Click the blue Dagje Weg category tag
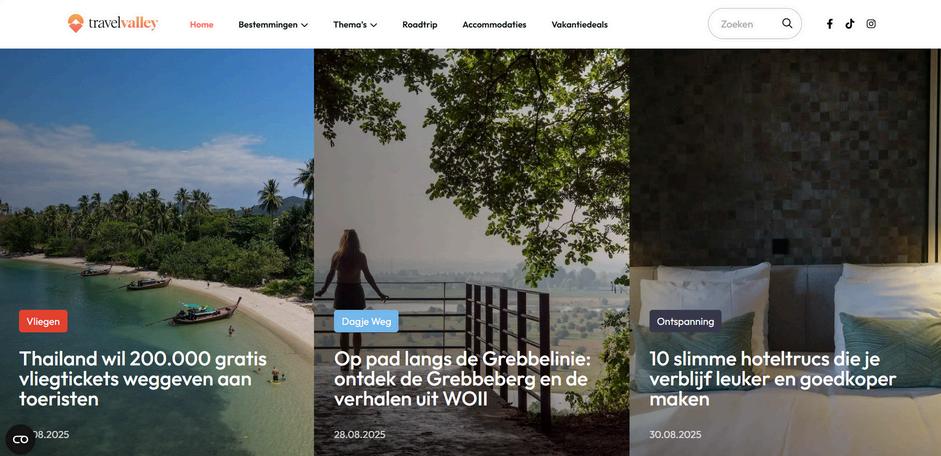The image size is (941, 456). (366, 321)
